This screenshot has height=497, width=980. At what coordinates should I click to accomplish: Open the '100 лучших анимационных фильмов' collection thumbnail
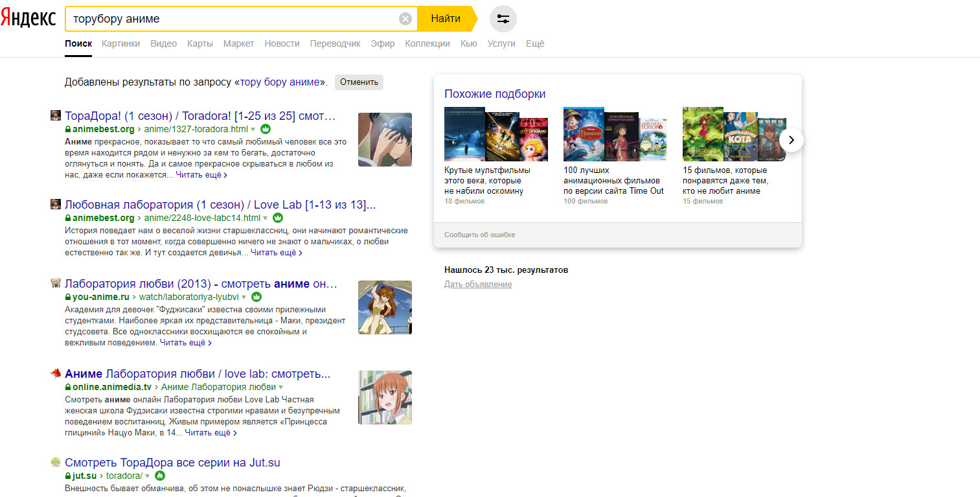(615, 134)
